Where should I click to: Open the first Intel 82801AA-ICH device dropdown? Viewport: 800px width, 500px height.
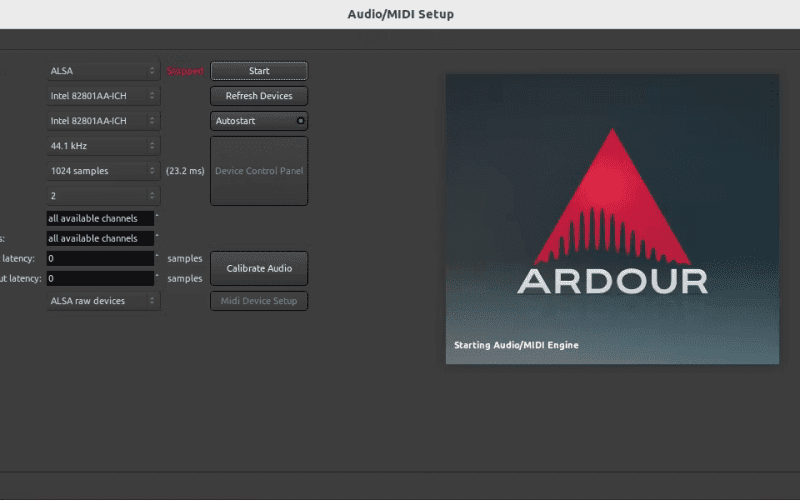pyautogui.click(x=103, y=96)
